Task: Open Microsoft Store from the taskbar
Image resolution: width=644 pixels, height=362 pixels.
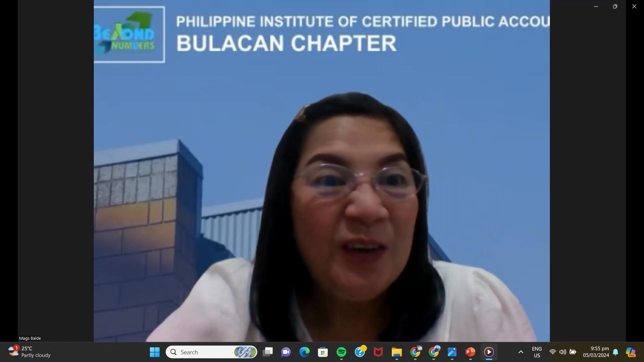Action: tap(323, 352)
